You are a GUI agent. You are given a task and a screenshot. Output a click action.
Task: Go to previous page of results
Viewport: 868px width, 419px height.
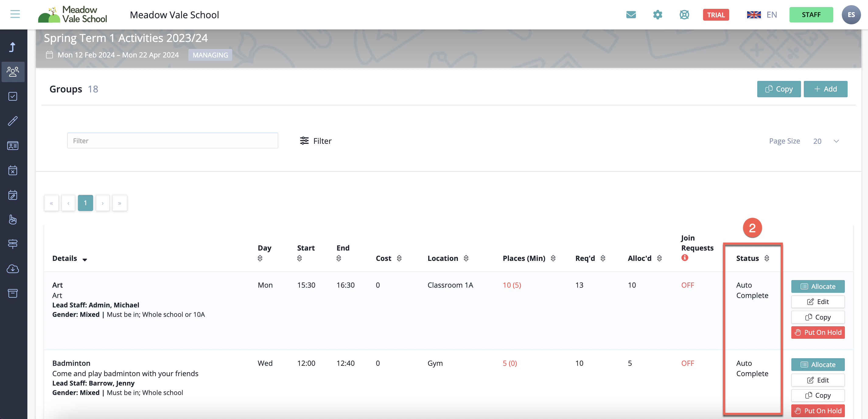pyautogui.click(x=68, y=203)
